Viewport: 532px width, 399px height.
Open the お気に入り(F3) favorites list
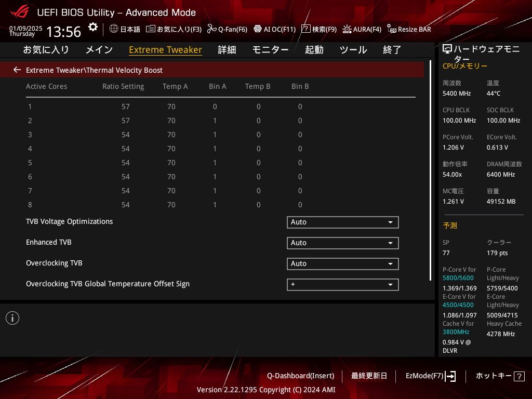(174, 29)
